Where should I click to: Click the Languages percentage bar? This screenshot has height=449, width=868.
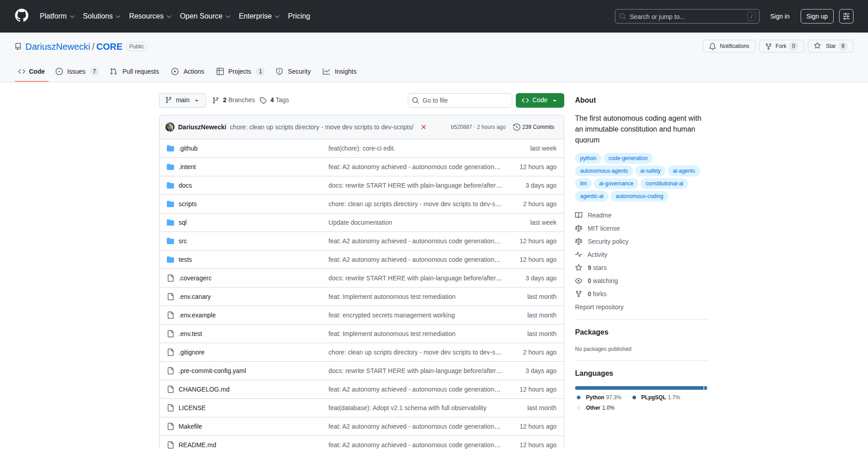(641, 388)
